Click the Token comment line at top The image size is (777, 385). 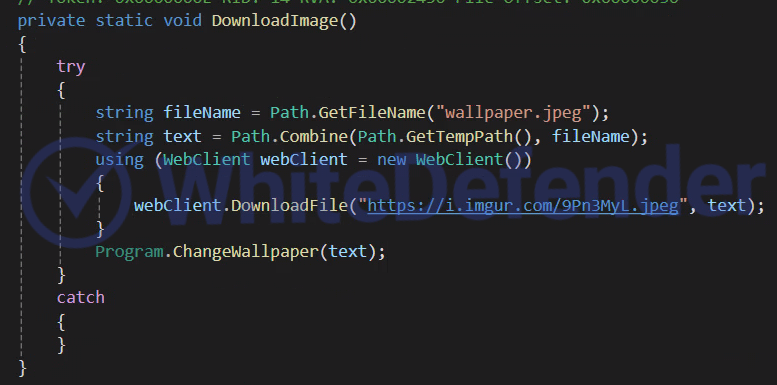click(348, 2)
